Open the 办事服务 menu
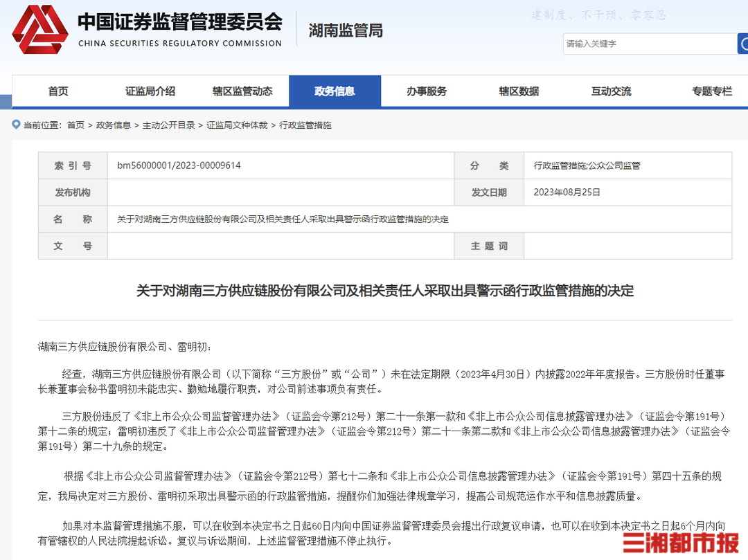 pos(427,91)
